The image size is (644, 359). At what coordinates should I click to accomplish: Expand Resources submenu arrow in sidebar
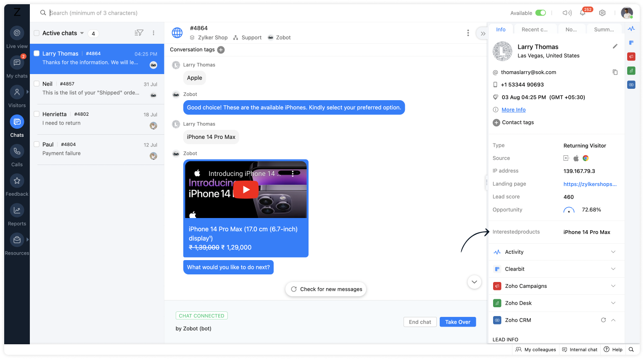click(x=28, y=239)
